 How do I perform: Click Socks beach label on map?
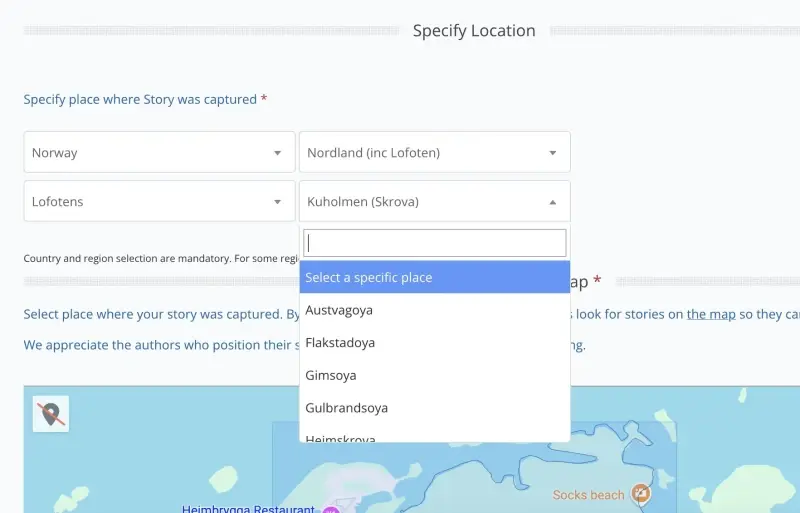588,495
